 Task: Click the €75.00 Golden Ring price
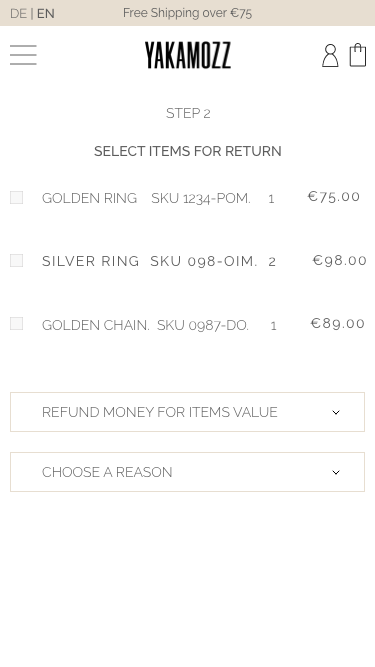(x=334, y=197)
